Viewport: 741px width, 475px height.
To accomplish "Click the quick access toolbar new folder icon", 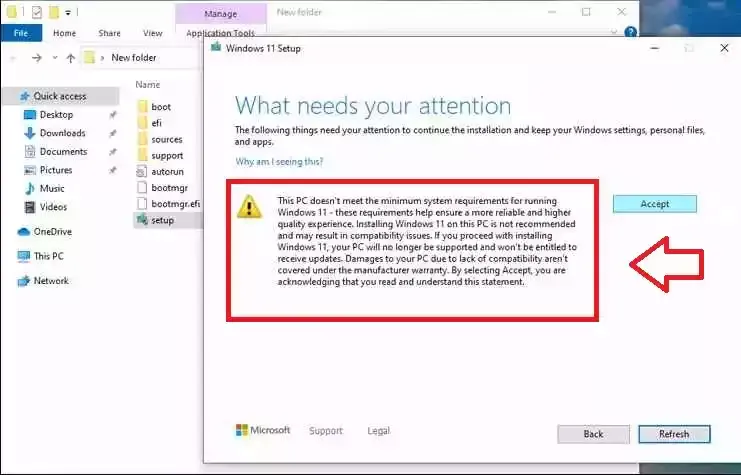I will tap(54, 12).
